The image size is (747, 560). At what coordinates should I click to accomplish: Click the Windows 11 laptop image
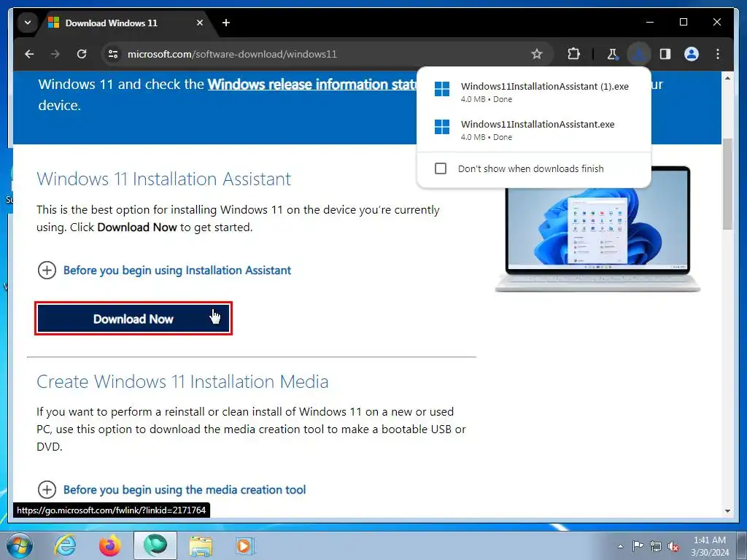pos(597,228)
